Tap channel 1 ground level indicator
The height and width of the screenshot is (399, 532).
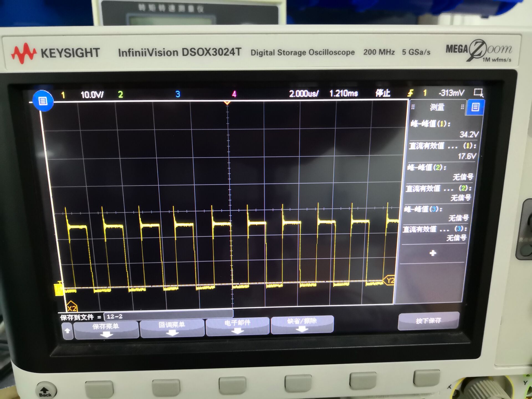(59, 289)
